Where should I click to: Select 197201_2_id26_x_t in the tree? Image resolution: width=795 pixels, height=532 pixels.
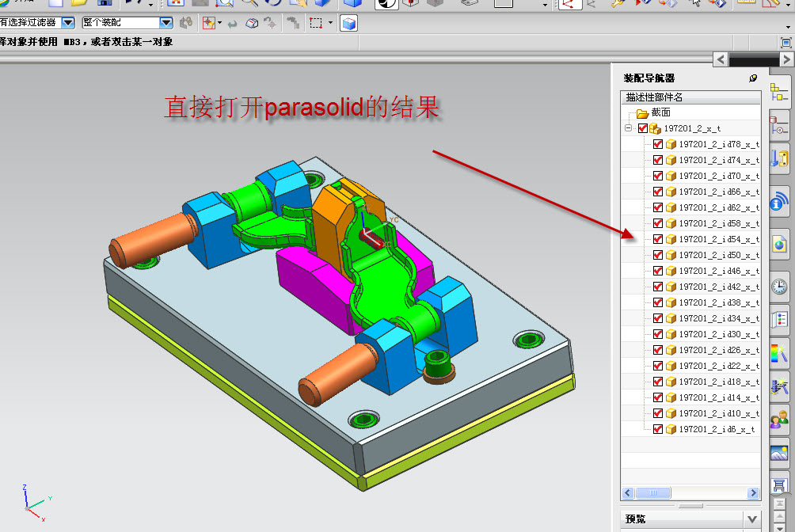coord(719,350)
